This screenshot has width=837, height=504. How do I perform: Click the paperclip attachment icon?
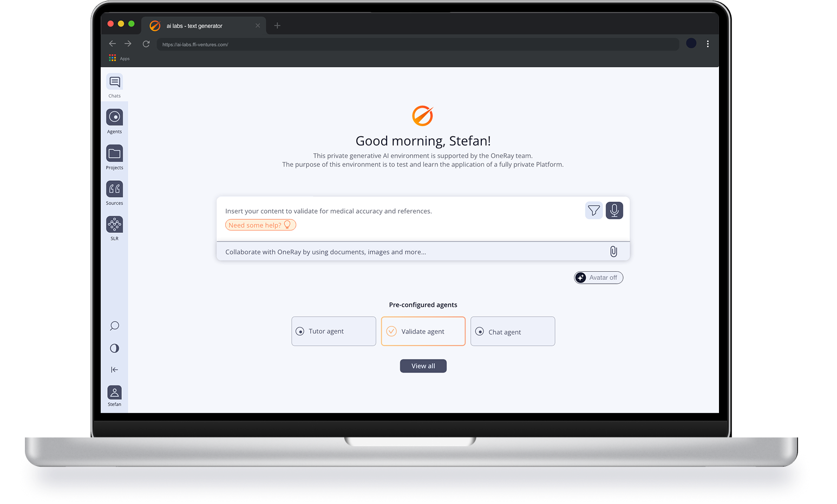click(613, 252)
